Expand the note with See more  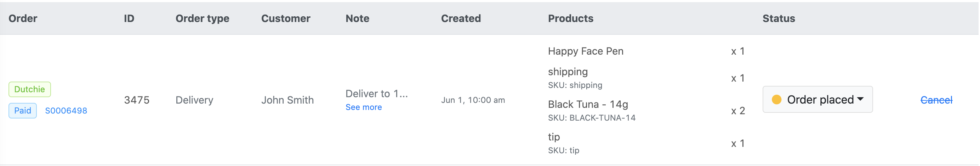click(363, 107)
